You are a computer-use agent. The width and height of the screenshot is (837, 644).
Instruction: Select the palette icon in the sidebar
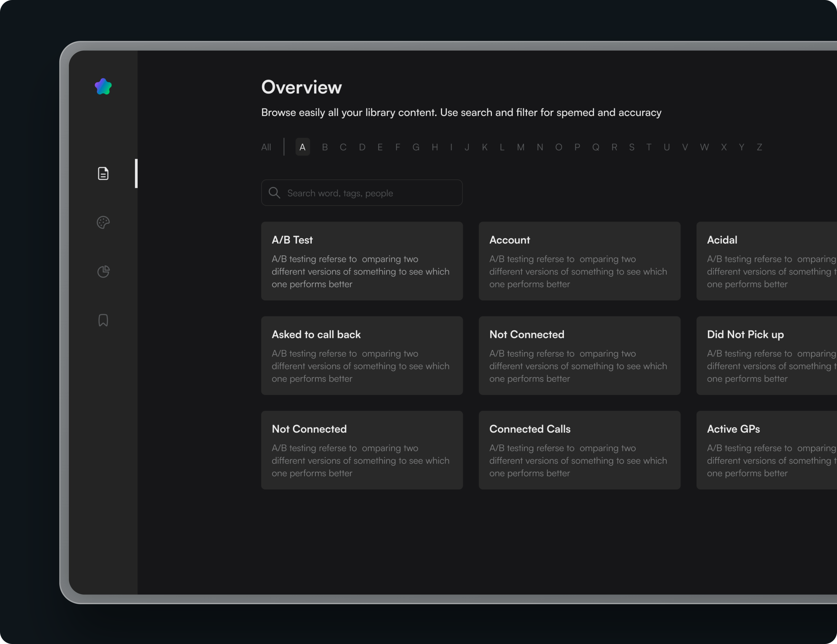coord(103,223)
